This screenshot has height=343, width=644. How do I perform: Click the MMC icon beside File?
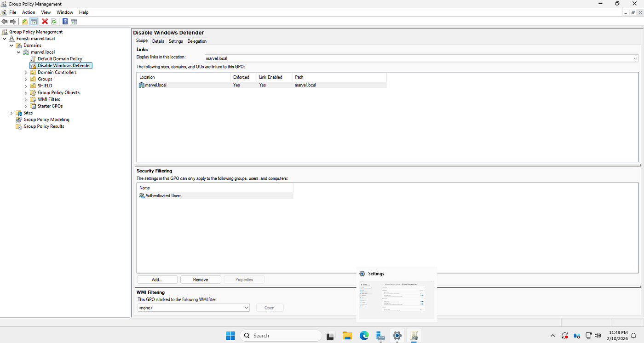(4, 12)
